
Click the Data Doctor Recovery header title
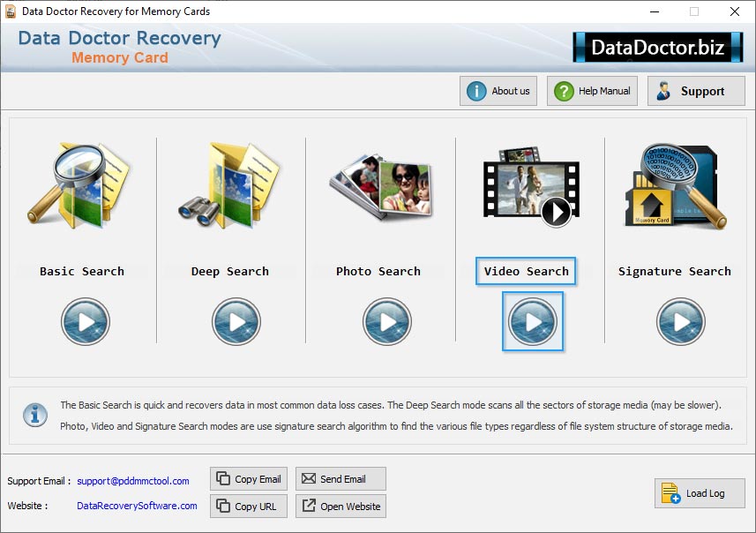(x=120, y=38)
